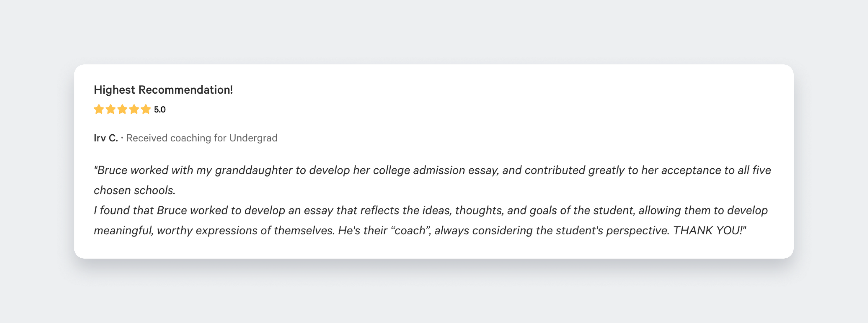This screenshot has width=868, height=323.
Task: Click the word "Undergrad" in the subtitle
Action: pos(253,138)
